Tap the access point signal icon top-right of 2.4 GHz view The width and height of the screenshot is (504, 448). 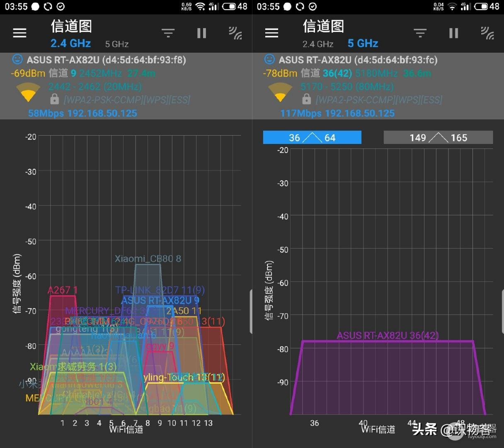tap(235, 33)
